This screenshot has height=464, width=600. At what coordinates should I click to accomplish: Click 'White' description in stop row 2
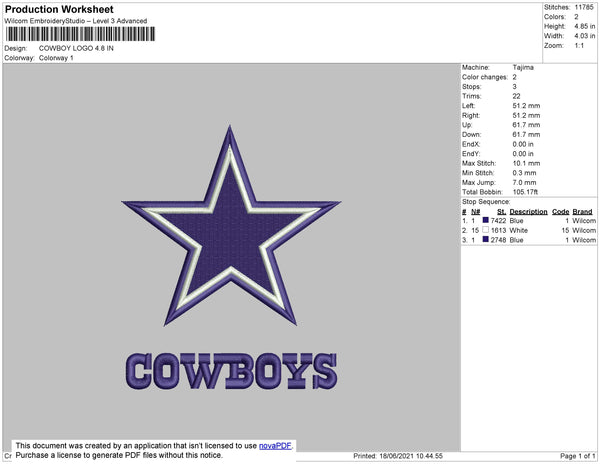518,230
